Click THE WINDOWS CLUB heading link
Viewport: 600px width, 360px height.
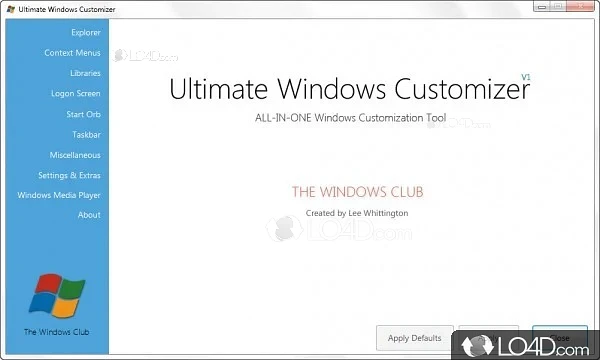coord(357,192)
